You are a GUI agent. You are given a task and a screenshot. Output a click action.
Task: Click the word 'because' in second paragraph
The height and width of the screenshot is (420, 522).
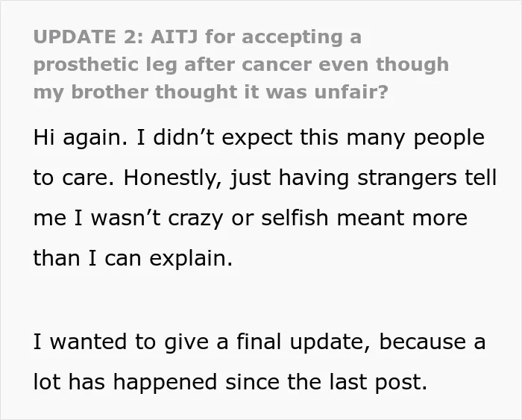coord(423,342)
